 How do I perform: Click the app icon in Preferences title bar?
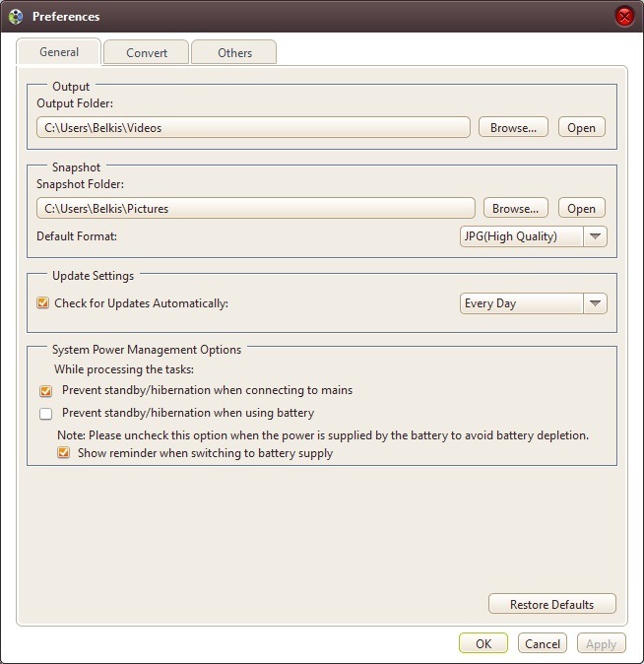[16, 17]
